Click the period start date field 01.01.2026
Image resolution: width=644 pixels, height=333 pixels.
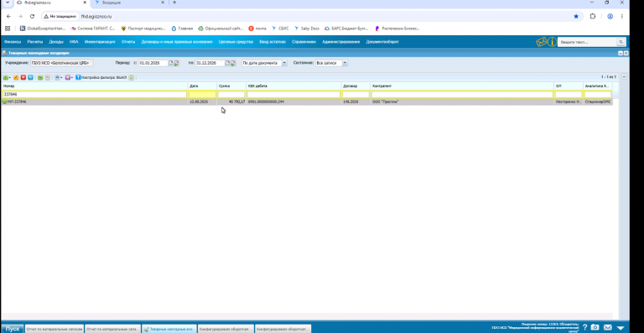pyautogui.click(x=153, y=63)
